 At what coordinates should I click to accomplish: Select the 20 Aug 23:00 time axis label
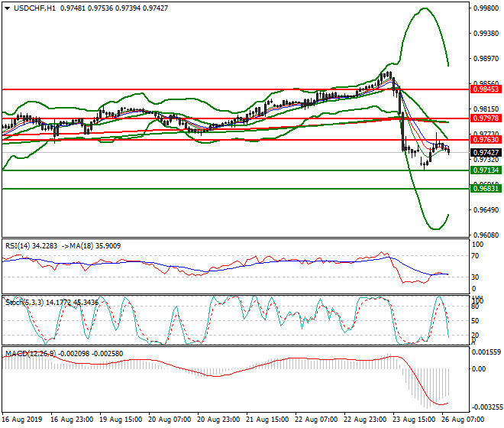tap(218, 420)
